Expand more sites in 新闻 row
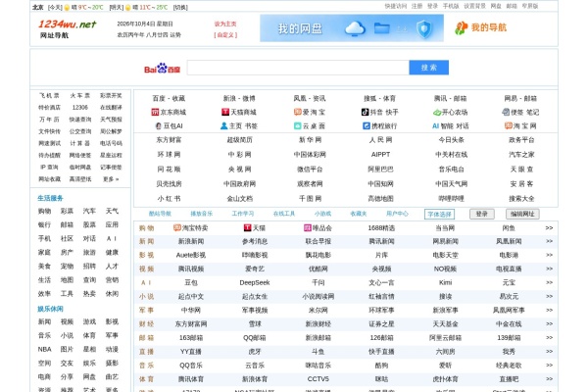 pos(549,242)
